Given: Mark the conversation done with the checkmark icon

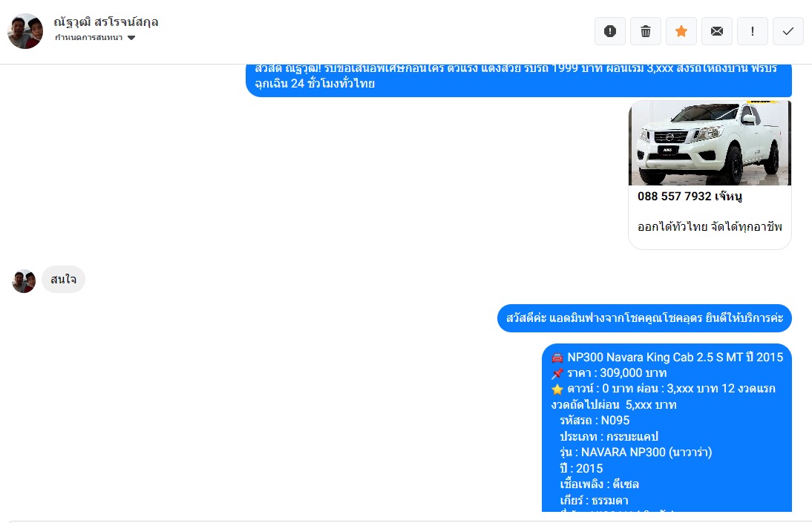Looking at the screenshot, I should coord(788,31).
